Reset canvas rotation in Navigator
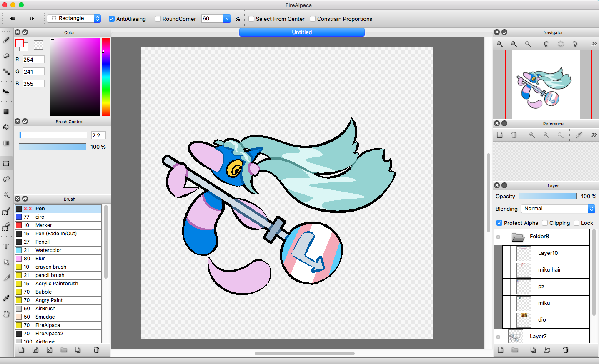 (x=560, y=44)
